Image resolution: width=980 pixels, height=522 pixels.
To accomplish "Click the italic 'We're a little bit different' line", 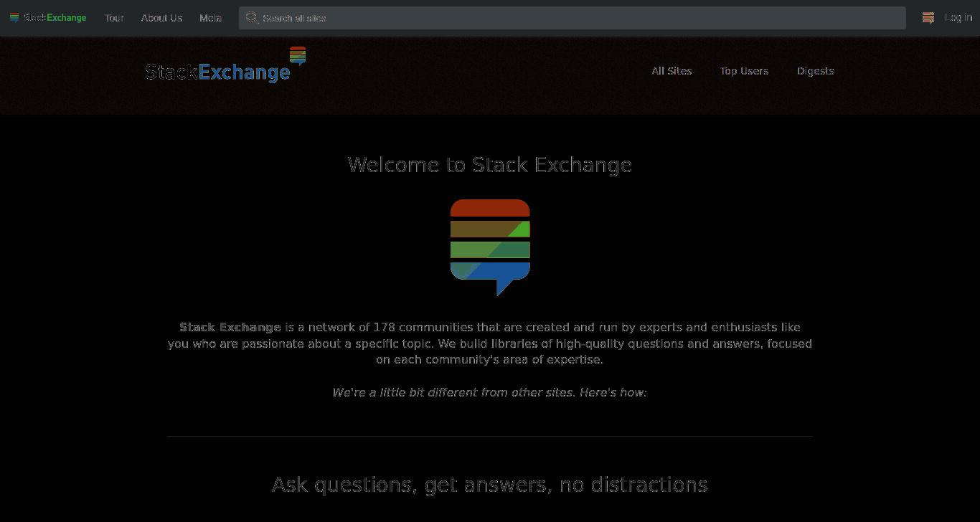I will (489, 392).
